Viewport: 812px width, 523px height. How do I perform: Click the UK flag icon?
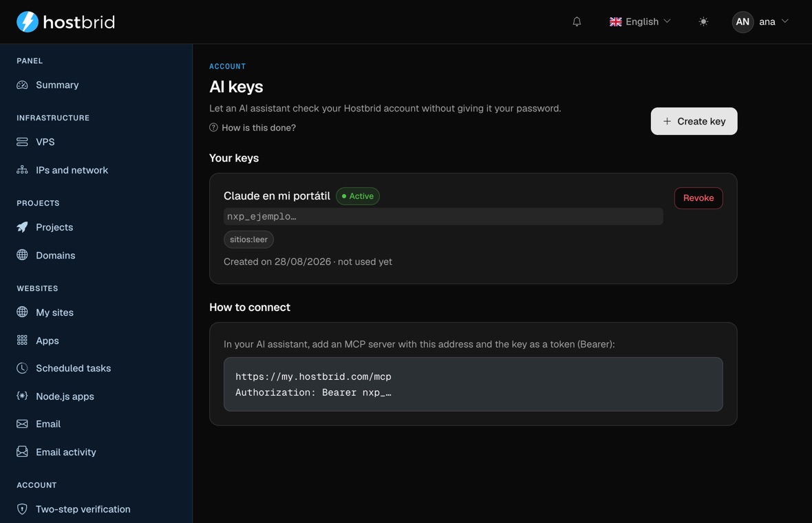615,22
